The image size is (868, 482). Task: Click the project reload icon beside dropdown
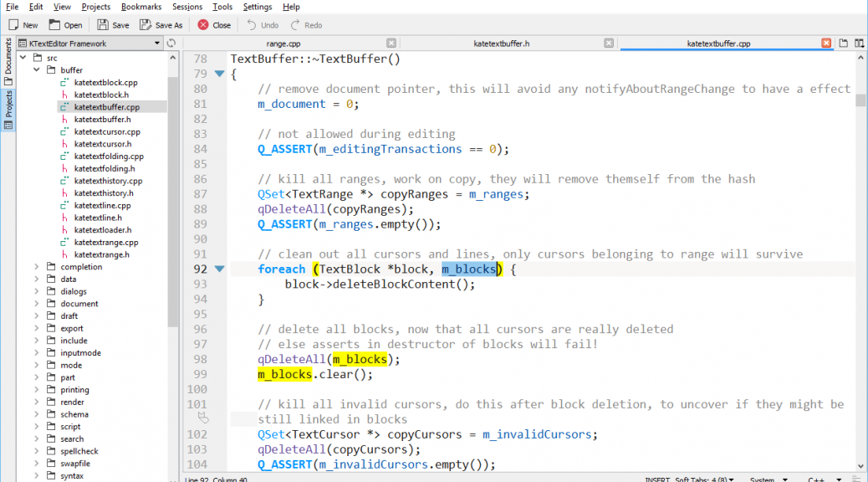pyautogui.click(x=171, y=43)
